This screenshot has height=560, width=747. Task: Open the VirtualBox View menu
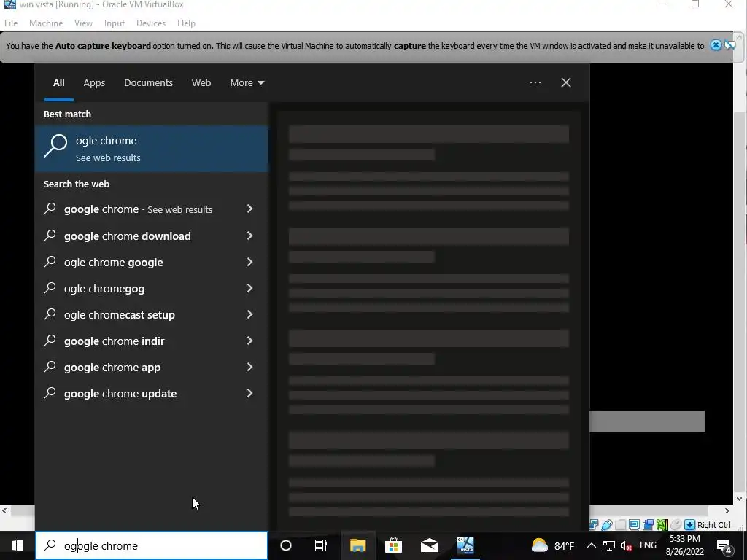click(83, 23)
